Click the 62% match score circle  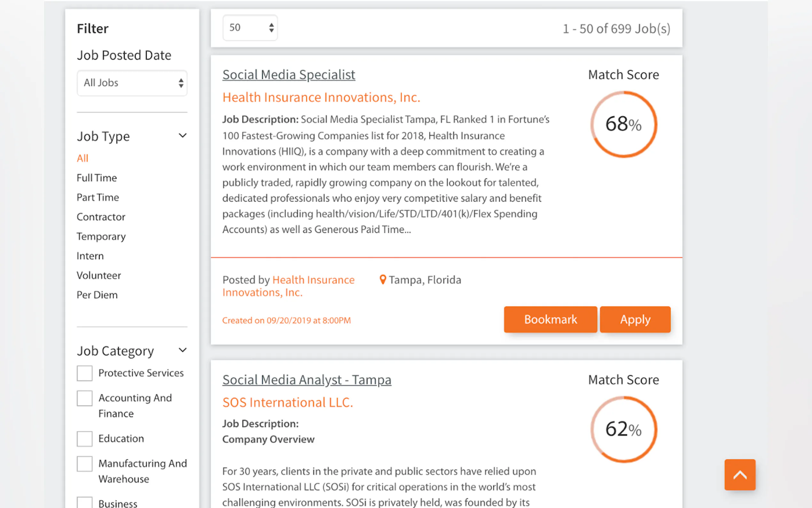(624, 429)
